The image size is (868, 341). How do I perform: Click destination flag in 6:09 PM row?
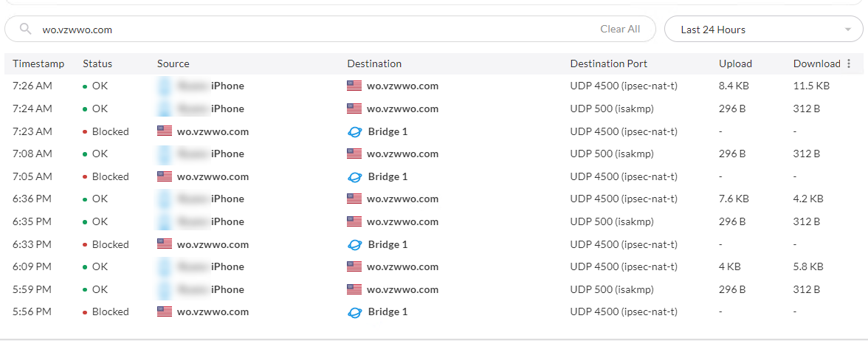click(x=354, y=266)
